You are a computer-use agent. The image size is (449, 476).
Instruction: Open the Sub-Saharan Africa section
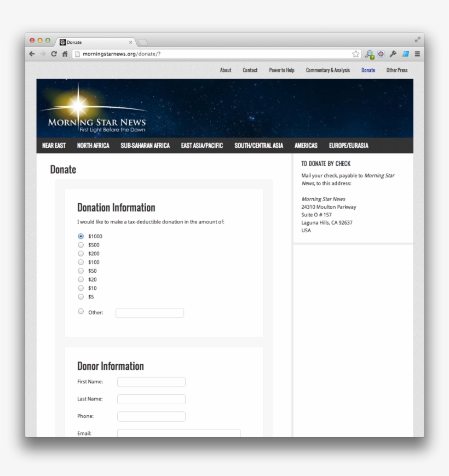point(145,145)
